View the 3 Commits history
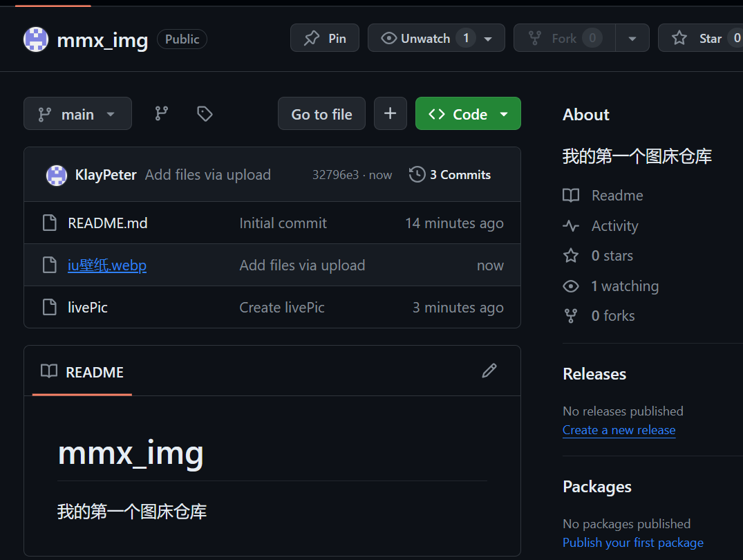The height and width of the screenshot is (560, 743). pyautogui.click(x=450, y=174)
